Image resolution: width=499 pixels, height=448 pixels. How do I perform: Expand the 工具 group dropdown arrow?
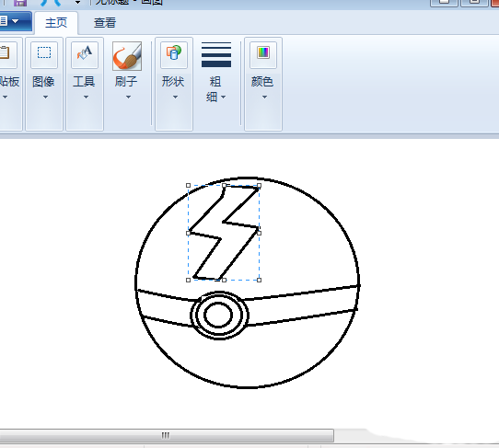86,97
